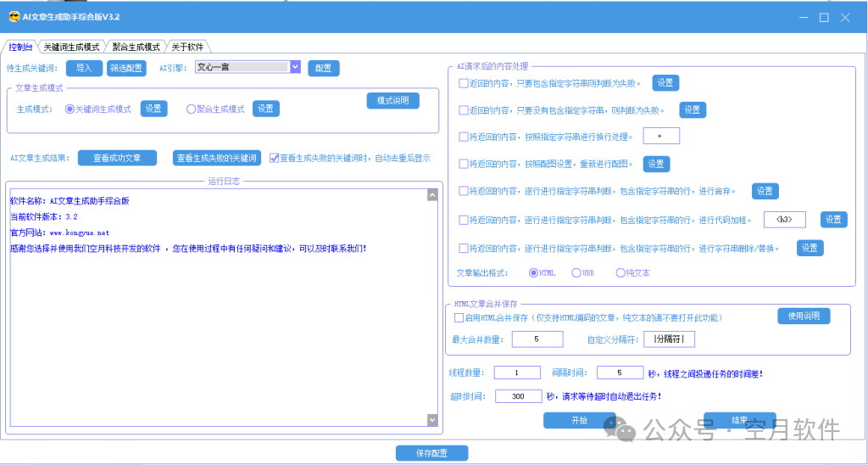Select HTML output format radio

tap(534, 272)
